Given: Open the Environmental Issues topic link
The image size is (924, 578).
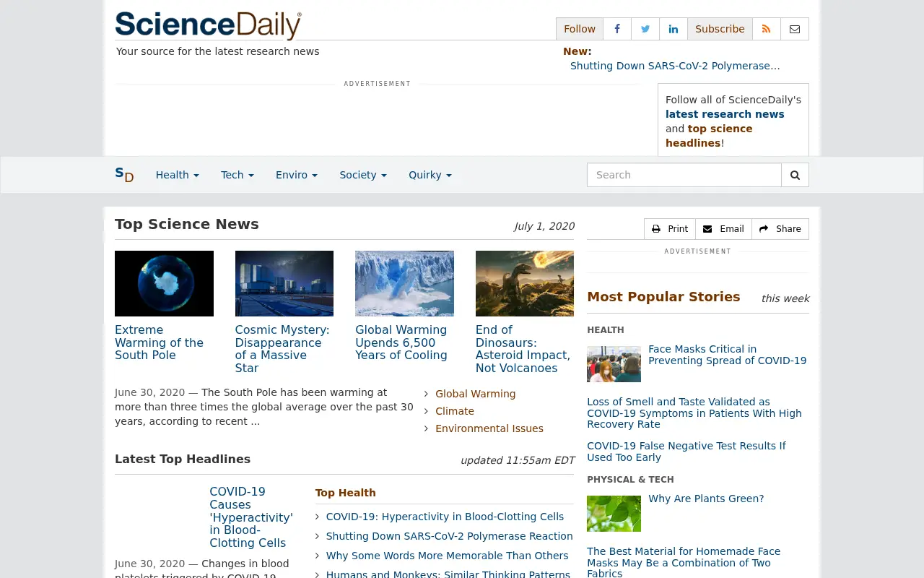Looking at the screenshot, I should 489,428.
